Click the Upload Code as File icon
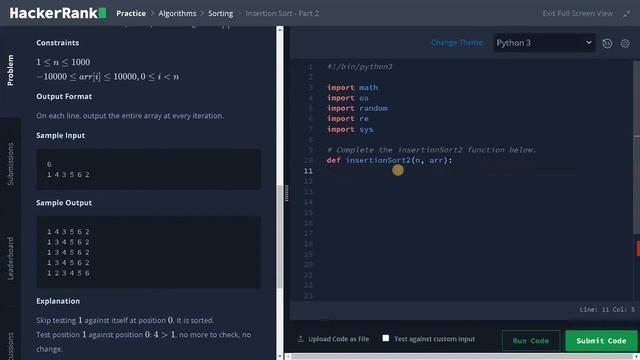 [301, 339]
